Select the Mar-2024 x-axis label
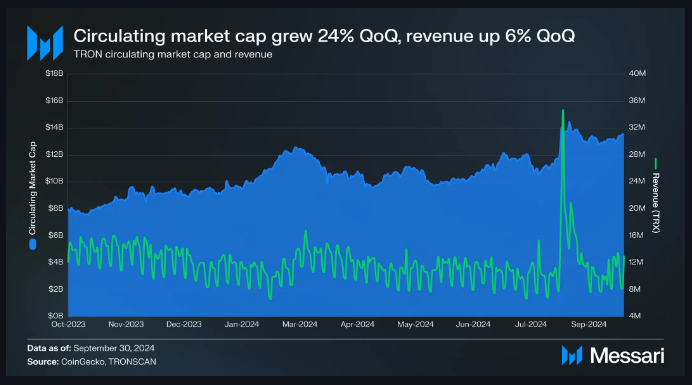 point(300,324)
